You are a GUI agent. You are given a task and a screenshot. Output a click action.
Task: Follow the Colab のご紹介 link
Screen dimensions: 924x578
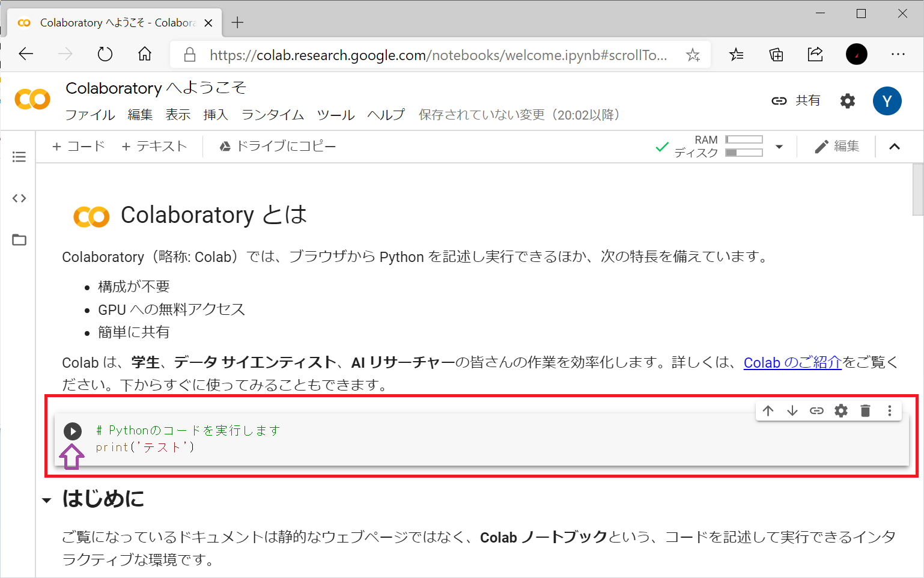point(792,362)
